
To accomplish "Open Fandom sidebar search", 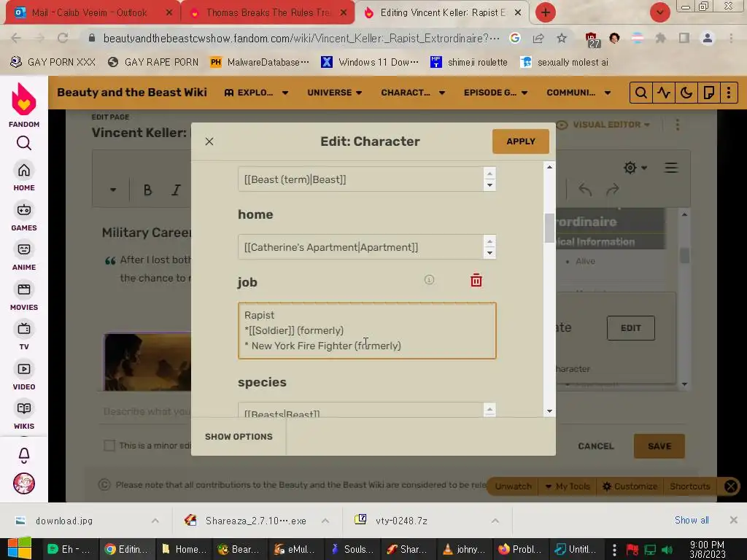I will click(24, 143).
